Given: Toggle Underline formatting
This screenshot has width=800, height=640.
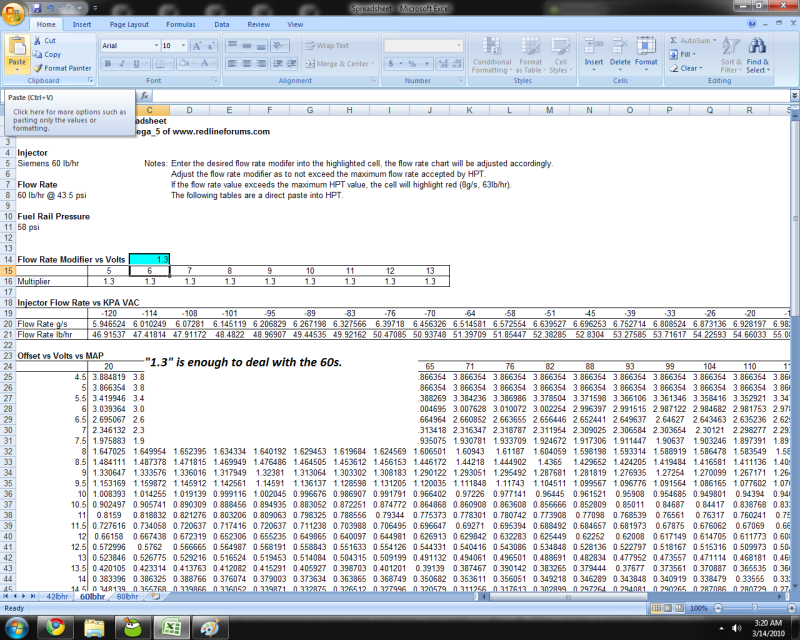Looking at the screenshot, I should tap(136, 64).
